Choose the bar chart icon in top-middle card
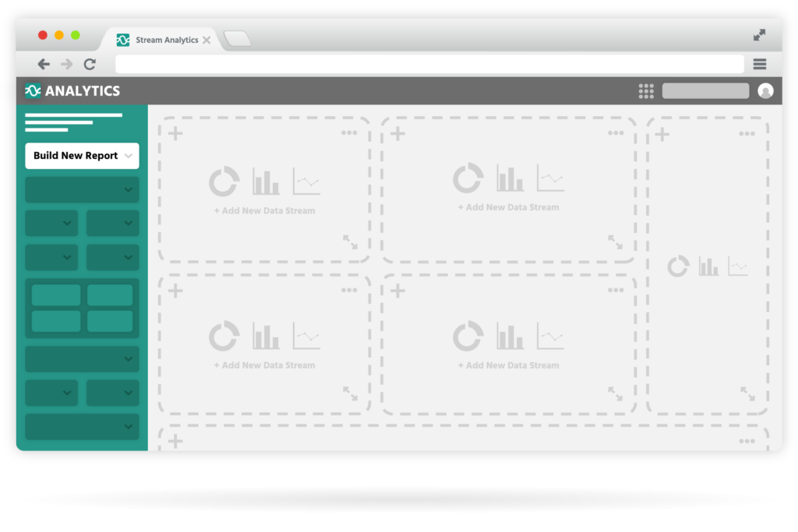This screenshot has width=798, height=532. pyautogui.click(x=510, y=178)
